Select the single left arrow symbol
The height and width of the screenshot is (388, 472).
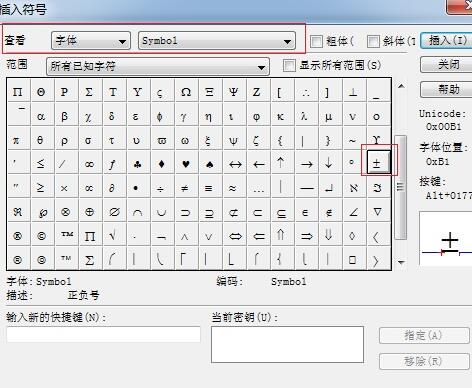click(x=258, y=163)
